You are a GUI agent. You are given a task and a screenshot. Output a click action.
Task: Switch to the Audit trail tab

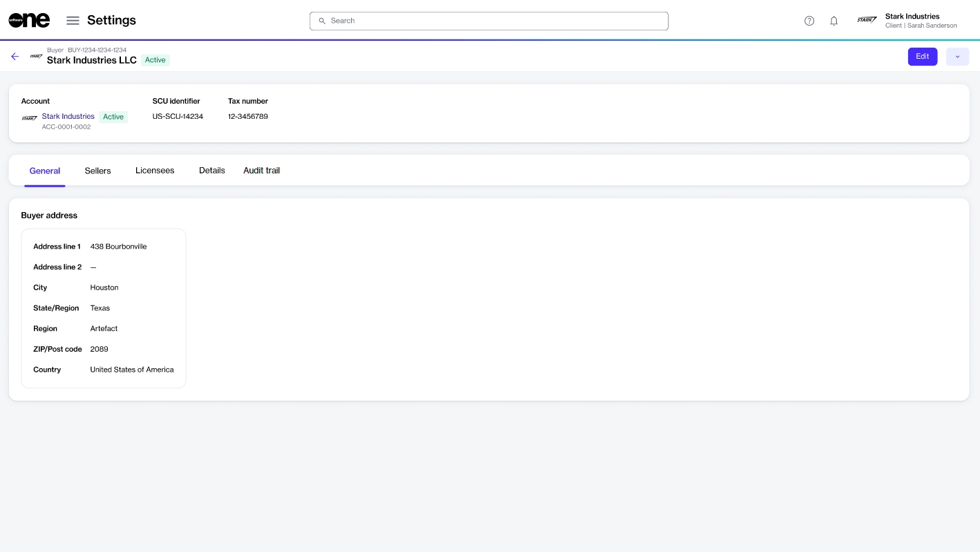click(261, 171)
